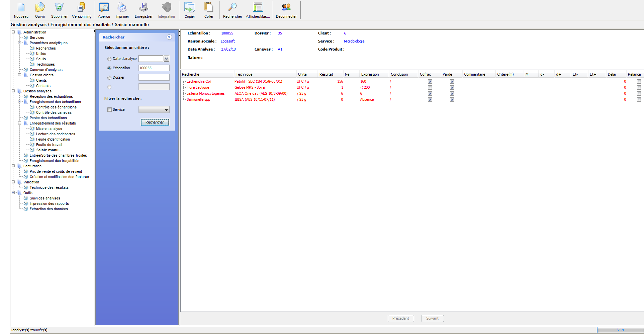Open Impression des rapports item
This screenshot has width=644, height=334.
coord(49,203)
